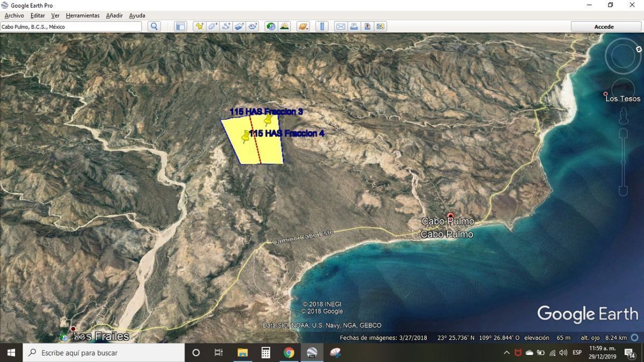Screen dimensions: 644x362
Task: Click the zoom slider navigation control
Action: click(623, 161)
